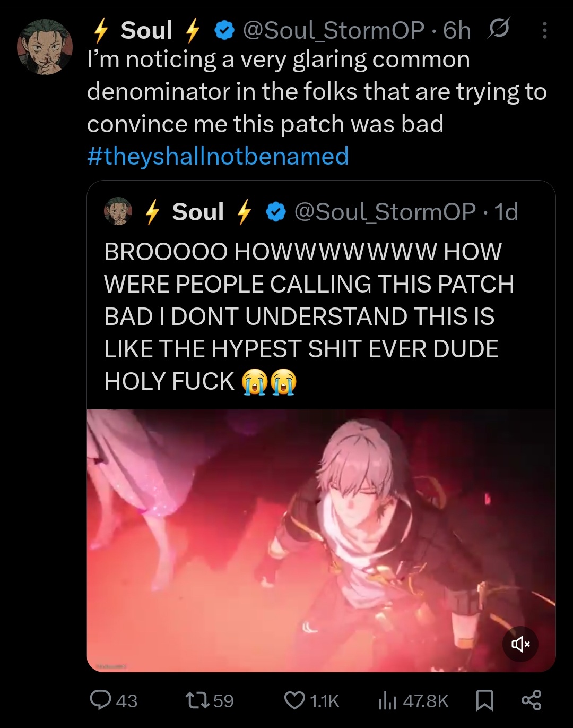
Task: Open the quoted post's @Soul_StormOP handle
Action: pyautogui.click(x=385, y=212)
